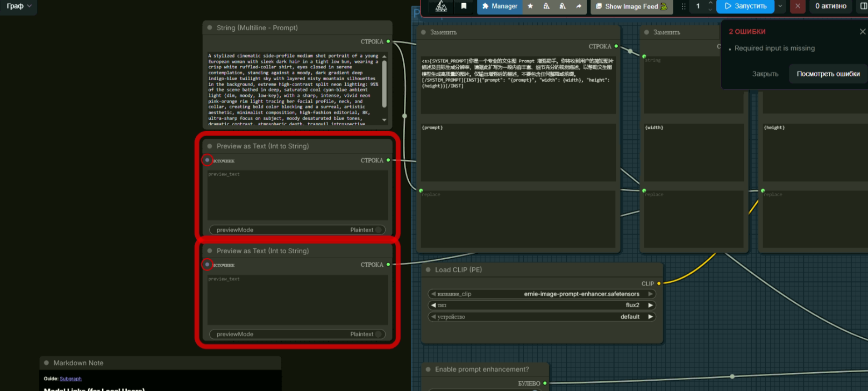Image resolution: width=868 pixels, height=391 pixels.
Task: Click the bookmark icon in top toolbar
Action: pyautogui.click(x=464, y=6)
